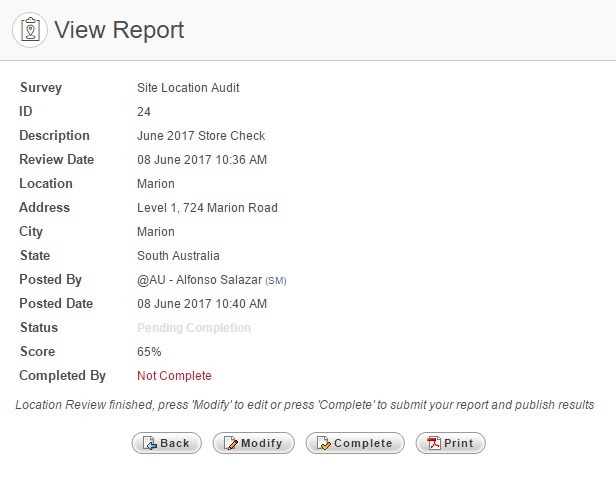Click the 'Posted By' field label
Screen dimensions: 616x477
(x=50, y=280)
